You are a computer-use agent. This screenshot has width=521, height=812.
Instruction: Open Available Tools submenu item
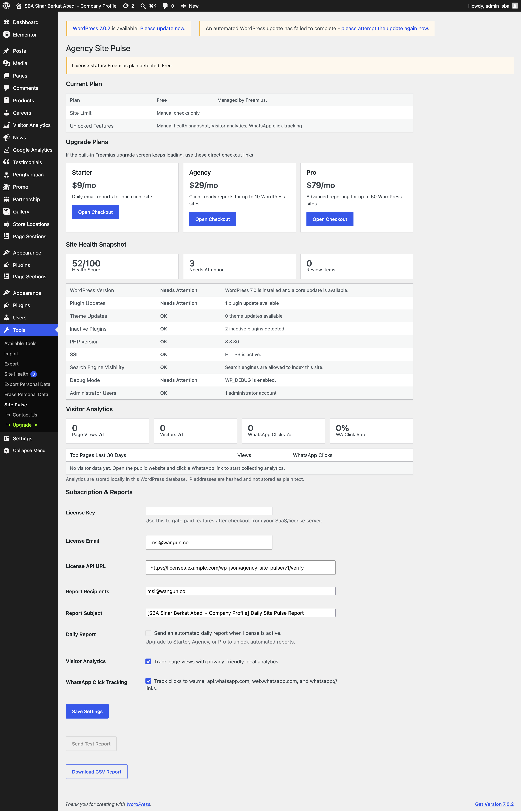click(20, 343)
